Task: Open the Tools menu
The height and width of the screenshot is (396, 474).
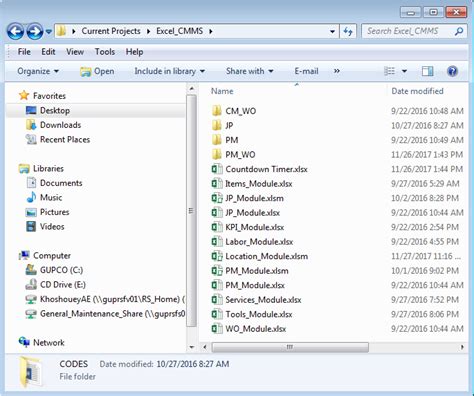Action: point(105,52)
